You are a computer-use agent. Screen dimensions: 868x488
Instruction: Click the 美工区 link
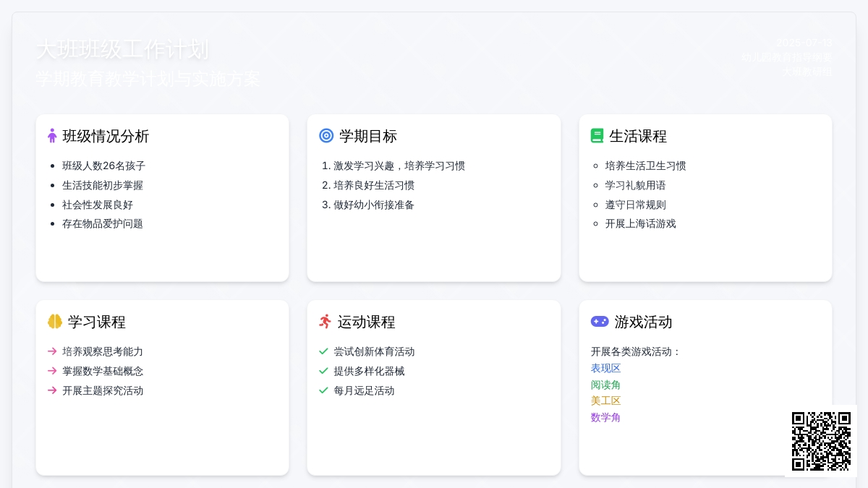click(605, 401)
